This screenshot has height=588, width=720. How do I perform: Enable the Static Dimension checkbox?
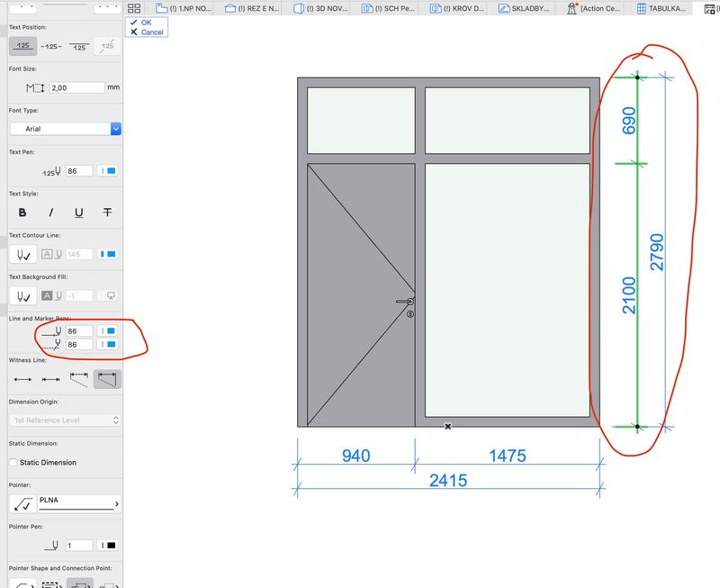pos(13,463)
